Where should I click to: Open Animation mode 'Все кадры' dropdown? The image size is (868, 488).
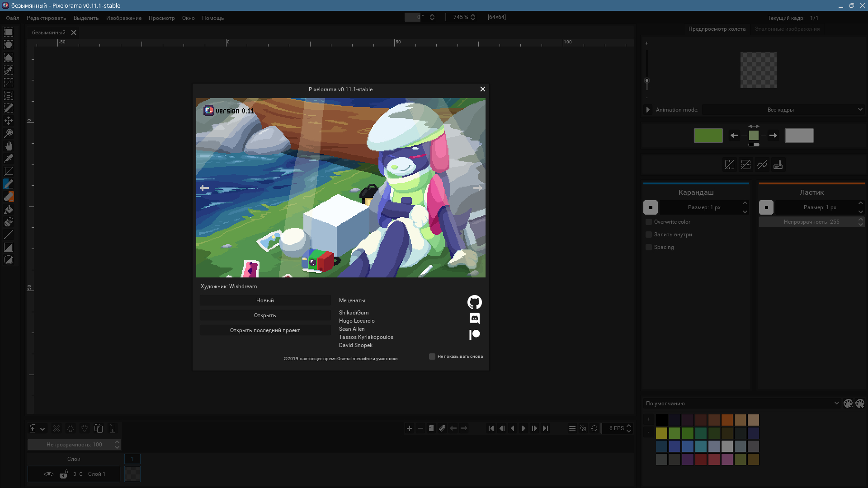(783, 110)
